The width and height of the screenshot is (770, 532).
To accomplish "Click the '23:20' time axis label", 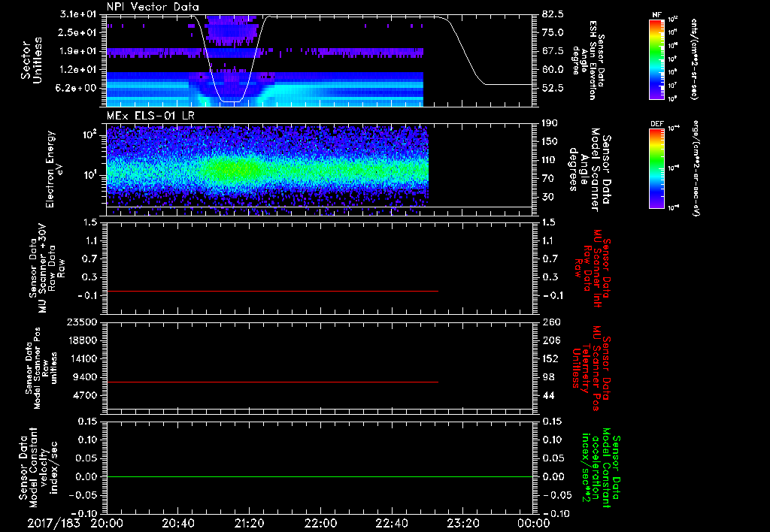I will pos(462,523).
